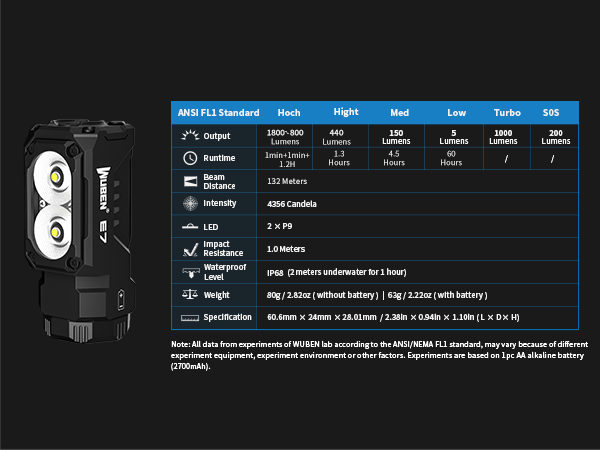Click the Intensity starburst icon
600x450 pixels.
tap(190, 203)
